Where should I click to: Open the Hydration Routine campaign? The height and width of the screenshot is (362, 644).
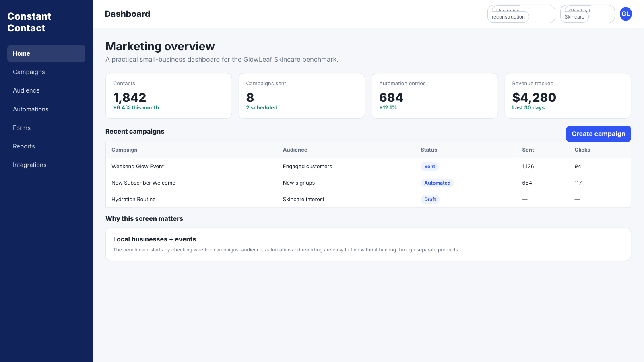[x=134, y=200]
